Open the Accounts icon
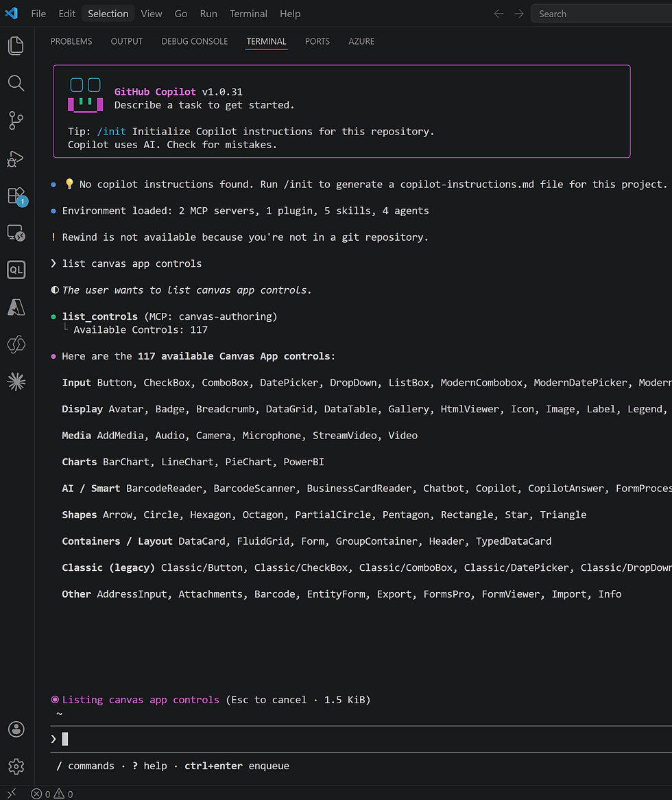672x800 pixels. (x=16, y=729)
